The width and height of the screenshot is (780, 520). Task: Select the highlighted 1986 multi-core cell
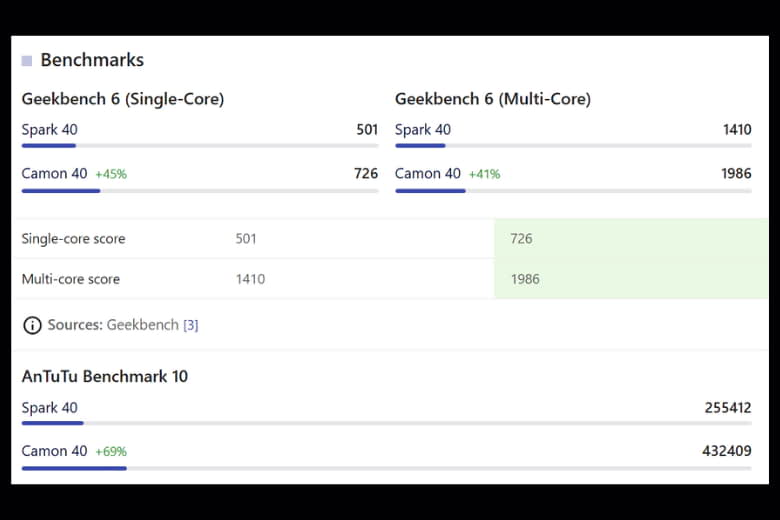631,279
